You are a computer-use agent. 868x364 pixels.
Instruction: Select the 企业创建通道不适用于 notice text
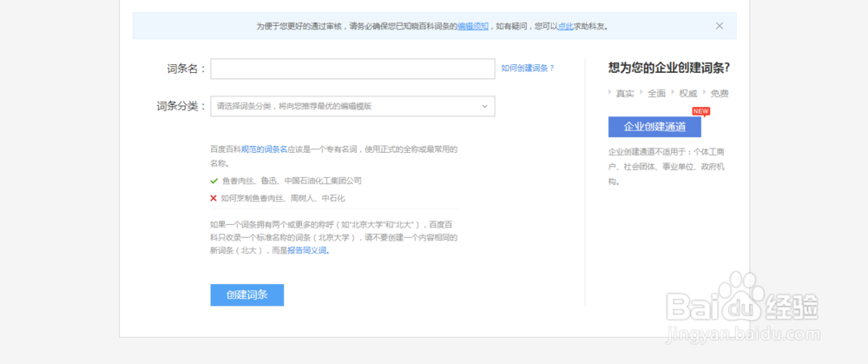[667, 166]
